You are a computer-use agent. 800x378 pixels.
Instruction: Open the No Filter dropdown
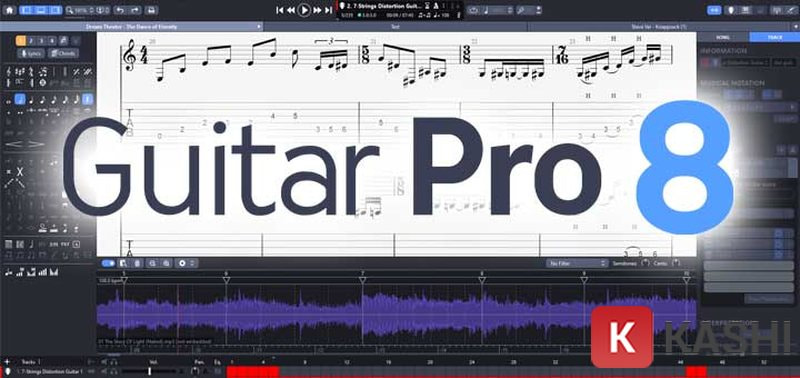click(x=577, y=263)
